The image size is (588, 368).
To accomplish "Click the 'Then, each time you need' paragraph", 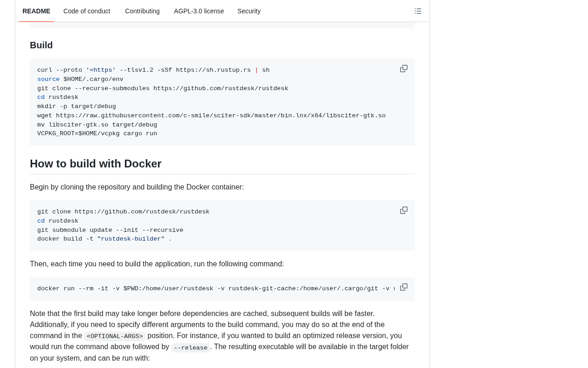I will click(x=157, y=264).
